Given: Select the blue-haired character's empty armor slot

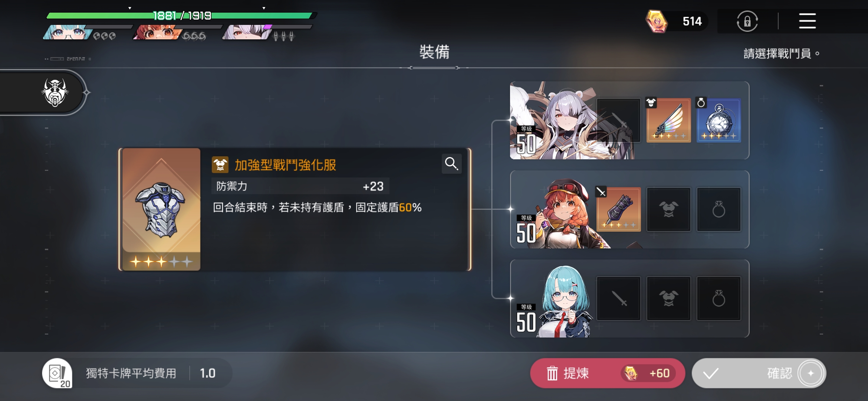Looking at the screenshot, I should tap(668, 299).
